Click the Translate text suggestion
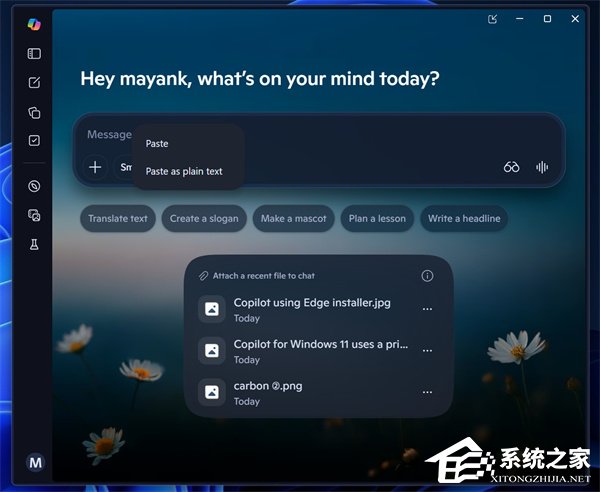The width and height of the screenshot is (600, 492). 118,218
